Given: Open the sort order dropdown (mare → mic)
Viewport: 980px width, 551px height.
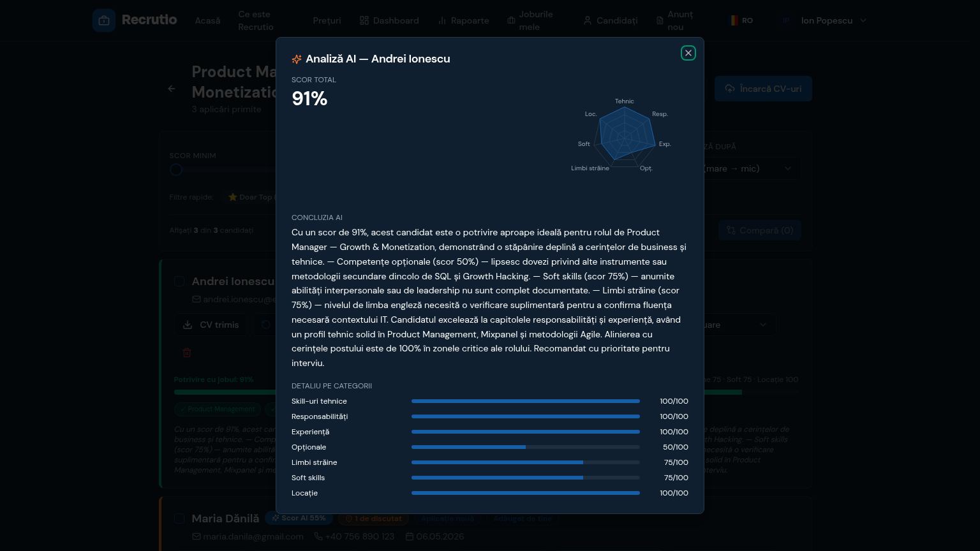Looking at the screenshot, I should pyautogui.click(x=750, y=168).
